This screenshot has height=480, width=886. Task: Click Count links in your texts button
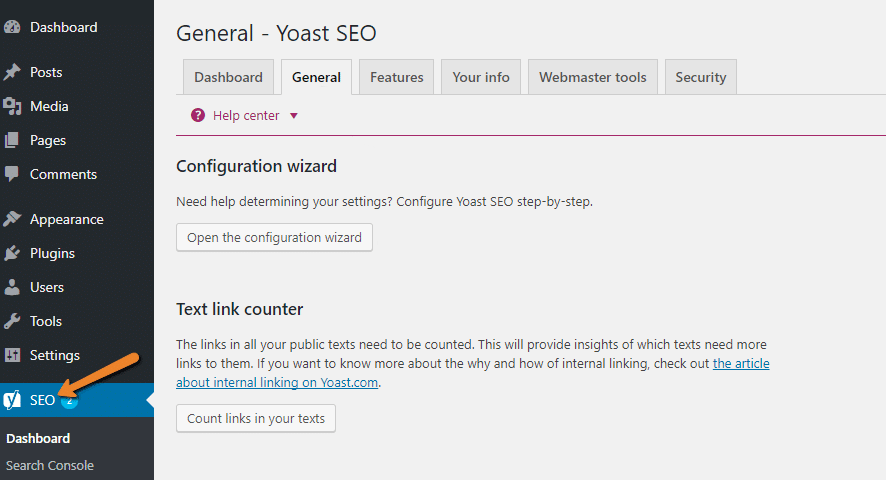(x=256, y=418)
